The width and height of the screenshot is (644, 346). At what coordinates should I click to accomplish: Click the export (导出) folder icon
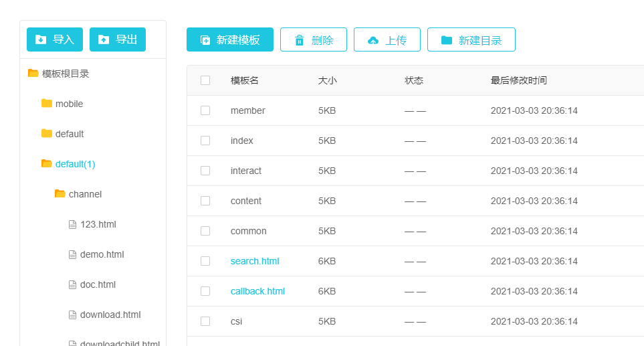click(x=104, y=39)
